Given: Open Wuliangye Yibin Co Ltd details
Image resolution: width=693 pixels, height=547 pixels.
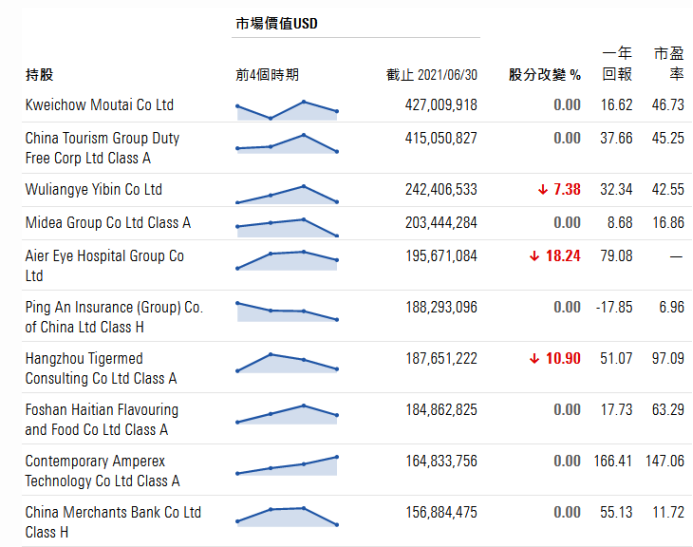Looking at the screenshot, I should [x=93, y=189].
